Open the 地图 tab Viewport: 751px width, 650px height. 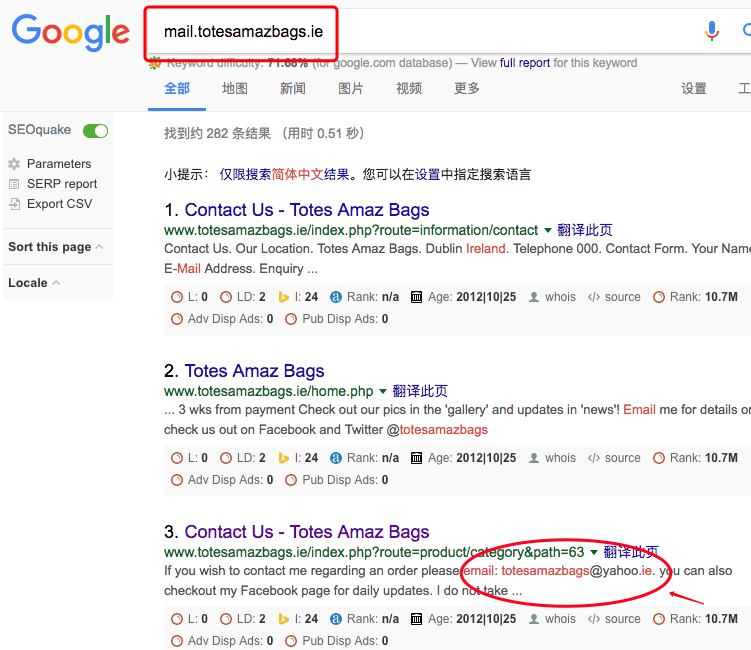point(235,88)
